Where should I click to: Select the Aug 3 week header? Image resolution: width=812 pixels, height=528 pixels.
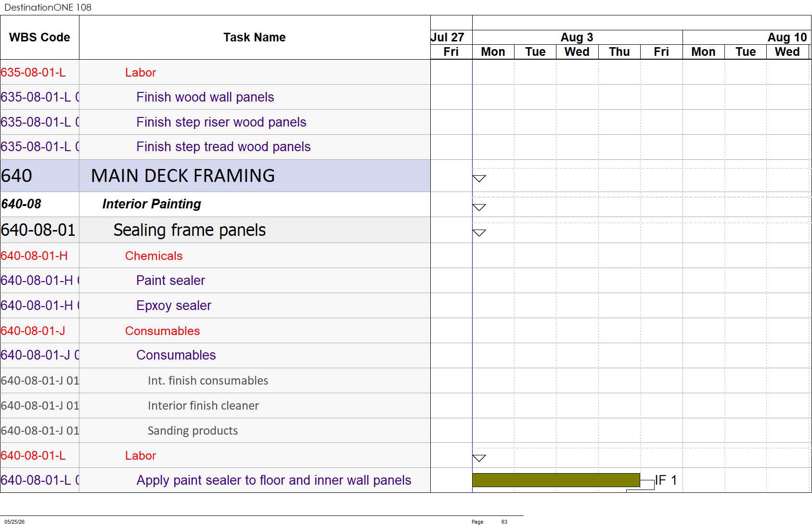[577, 37]
